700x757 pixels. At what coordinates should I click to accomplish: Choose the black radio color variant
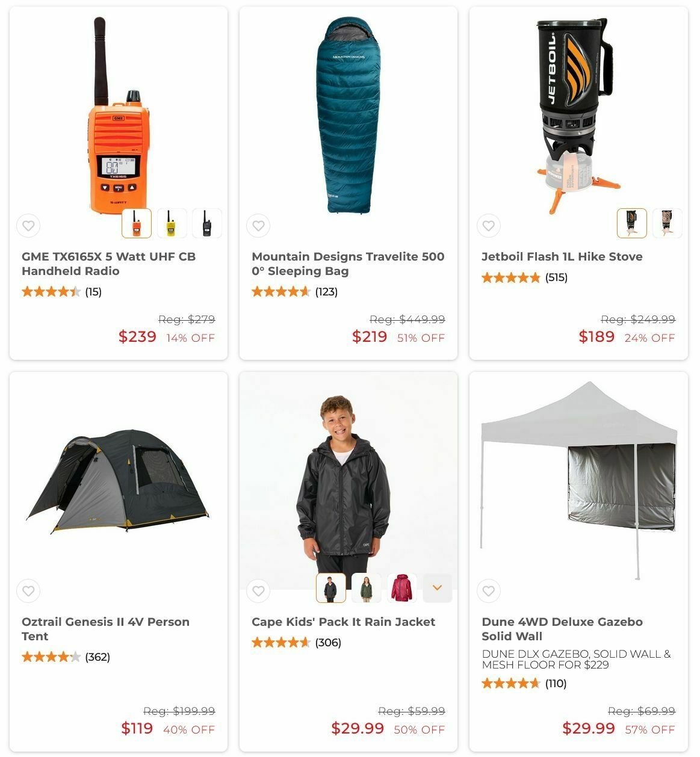point(207,223)
